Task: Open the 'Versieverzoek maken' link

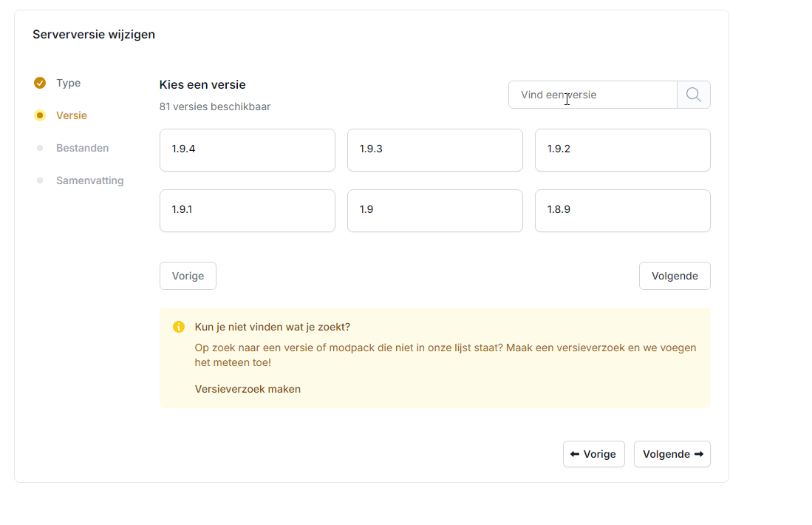Action: click(x=248, y=389)
